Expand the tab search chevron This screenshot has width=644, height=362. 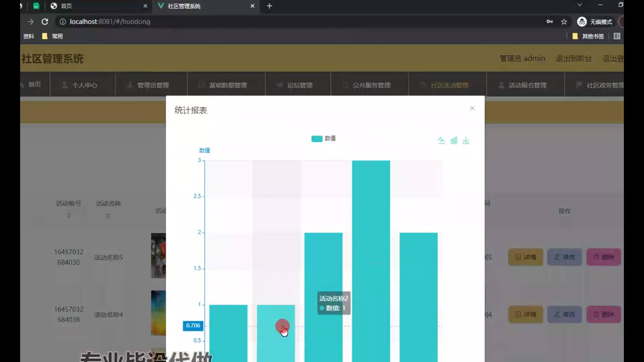579,5
